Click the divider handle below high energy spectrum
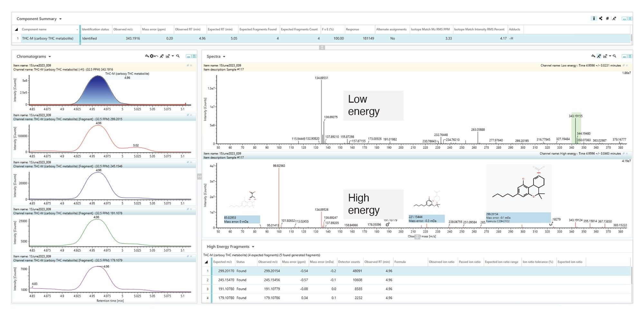Viewport: 644px width, 315px height. 417,237
